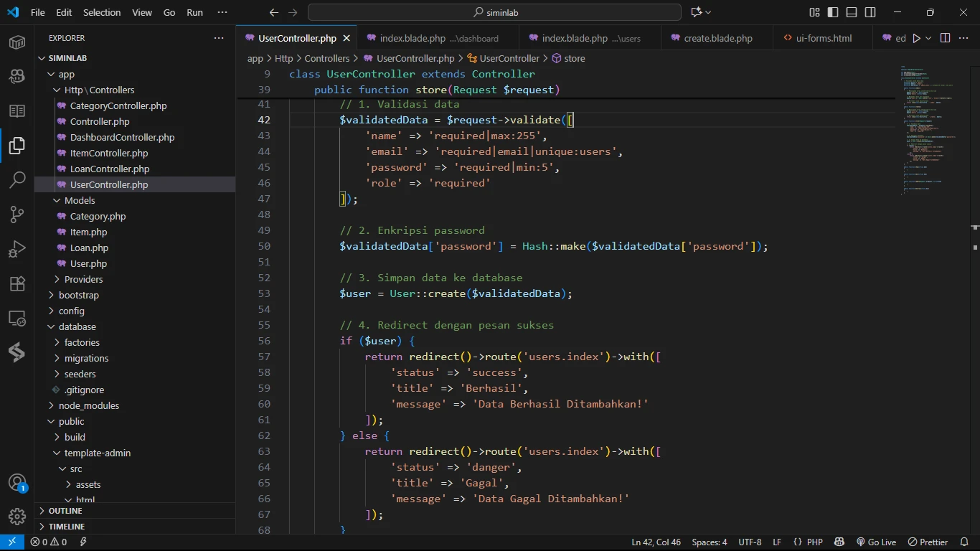Click Go Live in status bar
Screen dimensions: 980x551
click(876, 542)
